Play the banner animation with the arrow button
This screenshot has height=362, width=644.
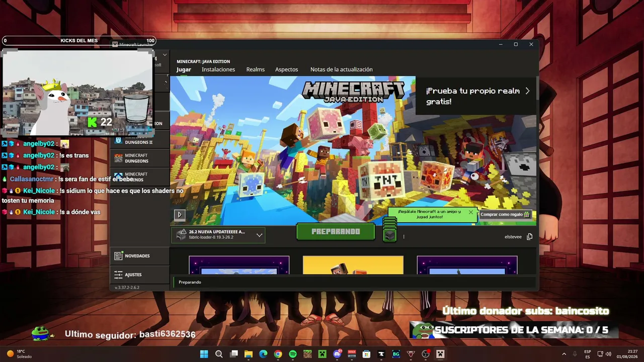pyautogui.click(x=180, y=215)
